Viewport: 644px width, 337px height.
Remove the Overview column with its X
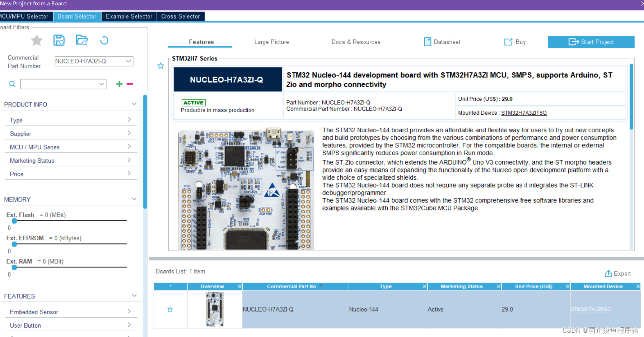tap(239, 286)
